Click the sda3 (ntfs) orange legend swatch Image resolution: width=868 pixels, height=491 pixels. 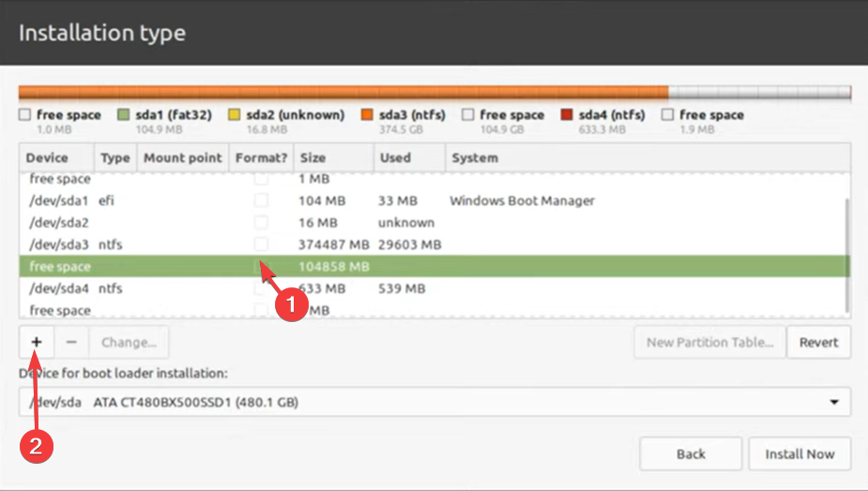(367, 115)
